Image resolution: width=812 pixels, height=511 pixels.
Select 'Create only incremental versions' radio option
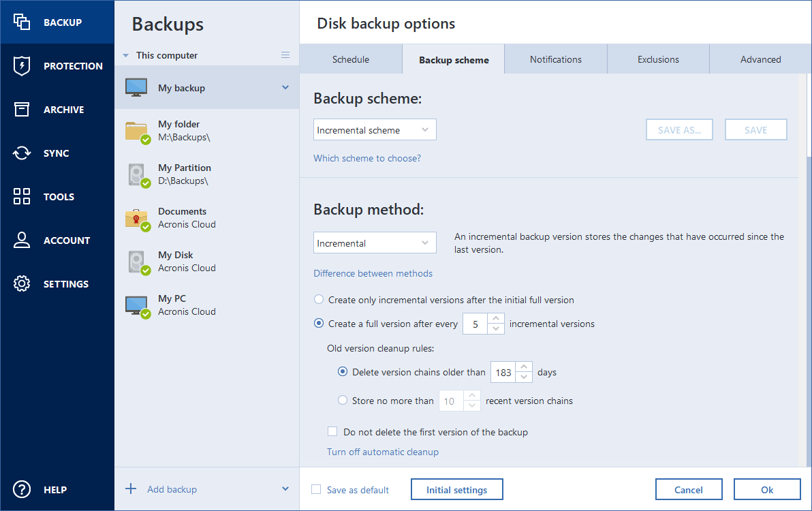[x=318, y=299]
